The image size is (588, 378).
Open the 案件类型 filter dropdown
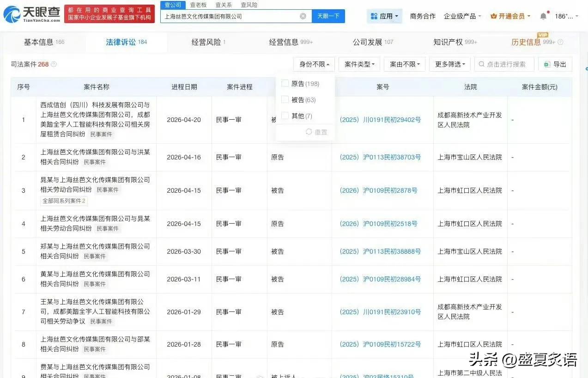click(x=359, y=64)
